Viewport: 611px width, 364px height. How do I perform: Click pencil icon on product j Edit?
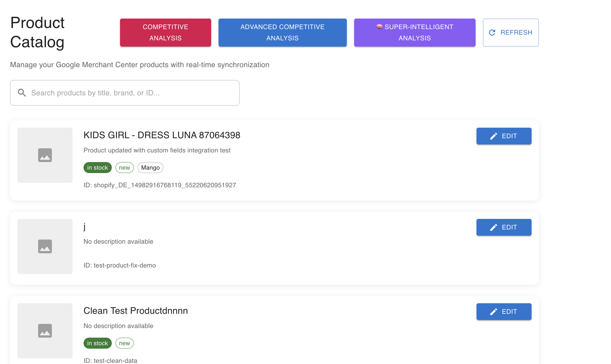click(493, 227)
